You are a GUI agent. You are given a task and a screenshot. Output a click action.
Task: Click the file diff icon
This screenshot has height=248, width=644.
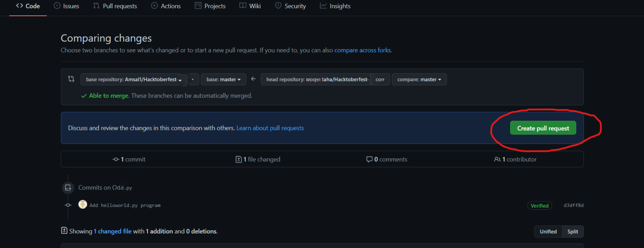point(238,159)
